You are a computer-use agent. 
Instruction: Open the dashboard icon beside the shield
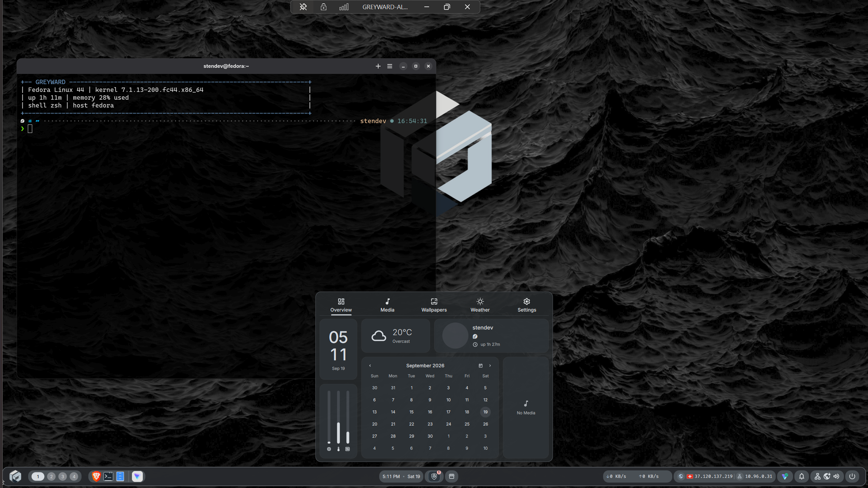tap(451, 476)
